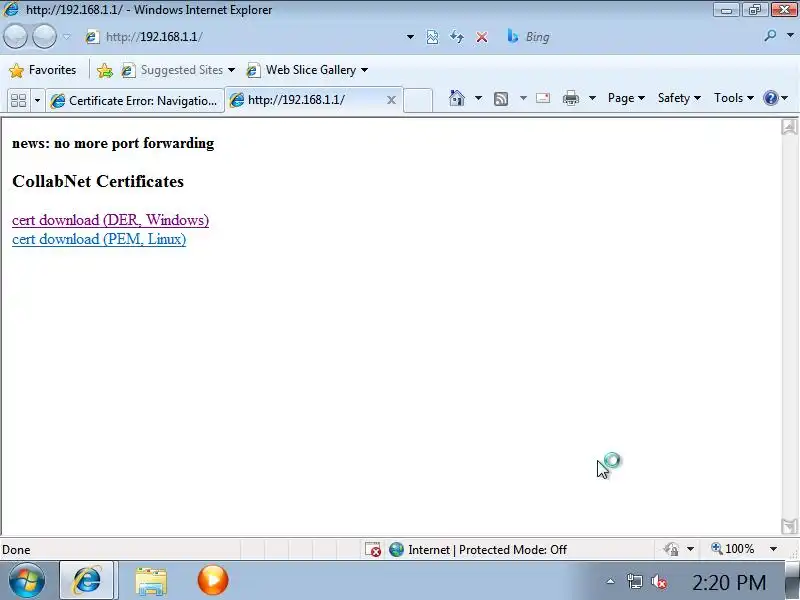Click the Quick Tabs grid icon
This screenshot has width=800, height=600.
18,100
